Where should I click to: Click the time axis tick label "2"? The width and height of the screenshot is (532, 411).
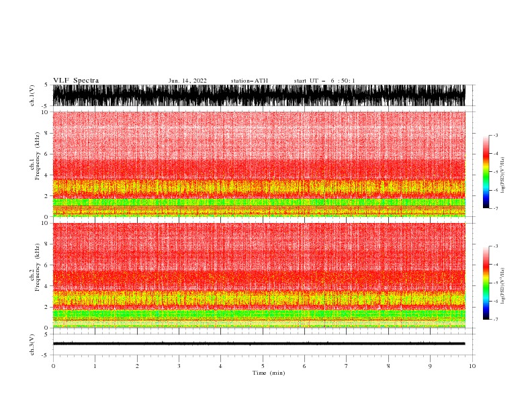pos(137,366)
